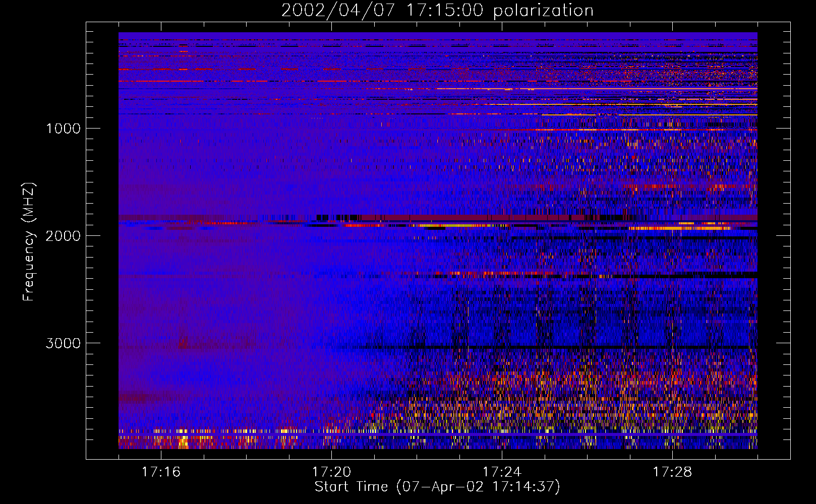Select the "Start Time (07-Apr-02 17:14:37)" axis label

[x=437, y=487]
